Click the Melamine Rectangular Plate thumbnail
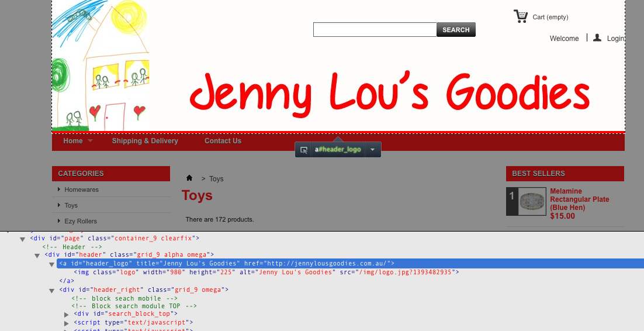This screenshot has width=644, height=331. coord(532,202)
